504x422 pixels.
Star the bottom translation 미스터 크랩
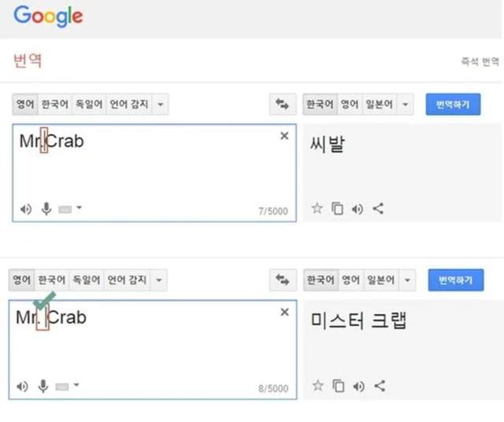(317, 386)
